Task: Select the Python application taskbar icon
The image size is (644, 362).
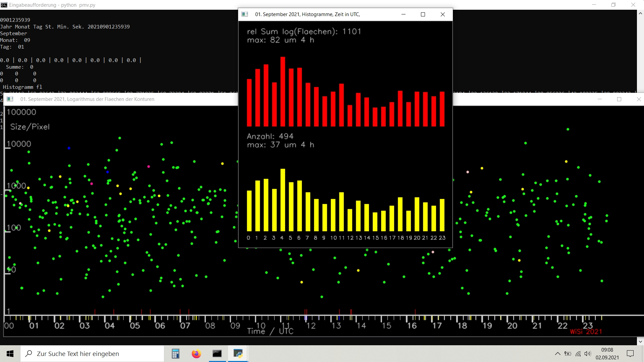Action: [238, 354]
